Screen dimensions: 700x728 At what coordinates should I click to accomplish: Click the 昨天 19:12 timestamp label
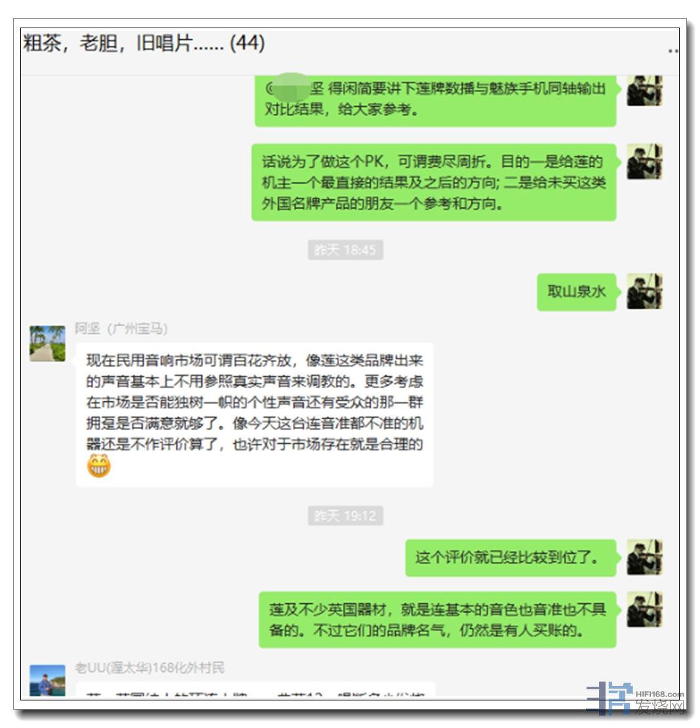point(345,516)
